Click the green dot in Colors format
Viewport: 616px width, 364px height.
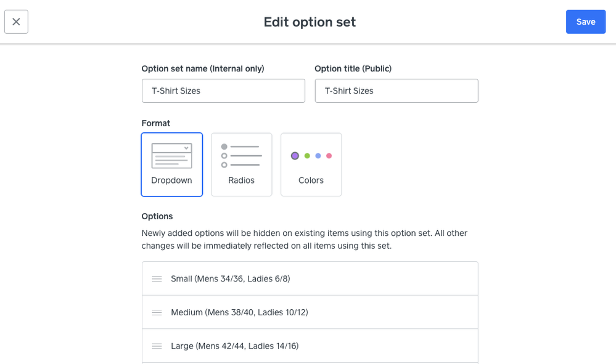click(x=307, y=156)
